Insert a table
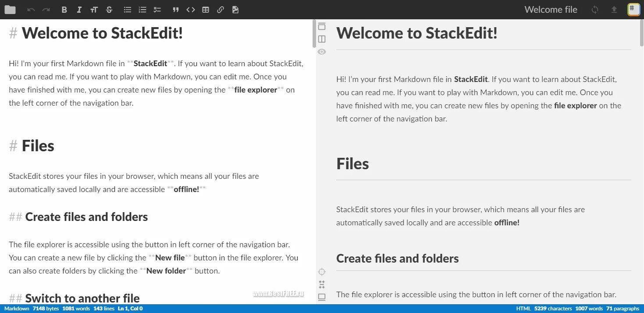 [206, 10]
